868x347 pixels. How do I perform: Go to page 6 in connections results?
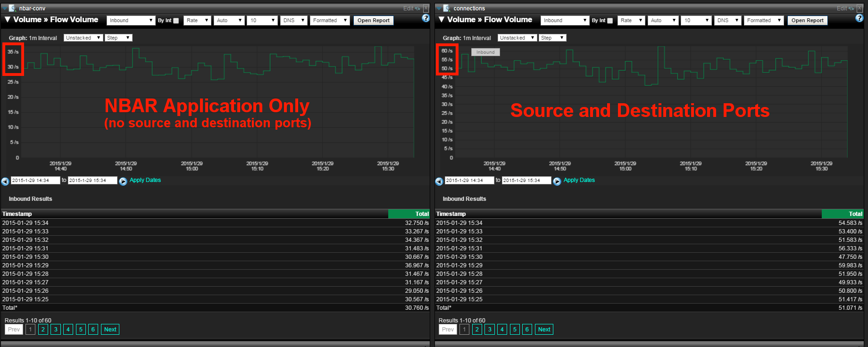pyautogui.click(x=527, y=330)
